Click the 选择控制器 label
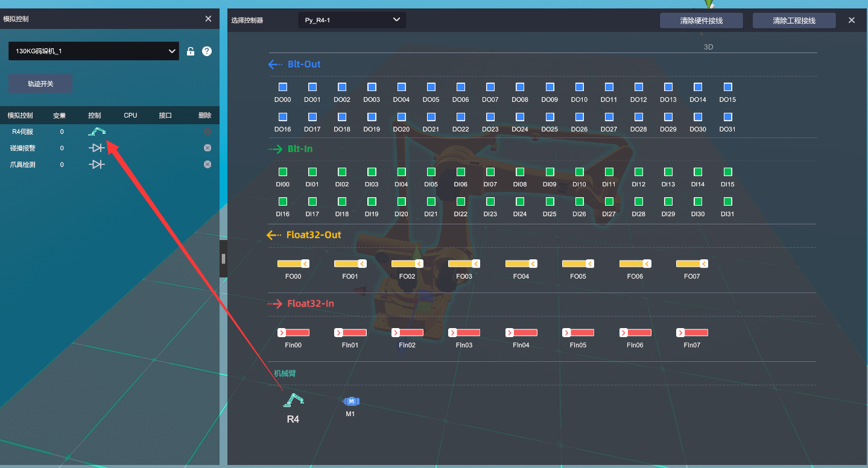This screenshot has width=868, height=468. pyautogui.click(x=247, y=21)
